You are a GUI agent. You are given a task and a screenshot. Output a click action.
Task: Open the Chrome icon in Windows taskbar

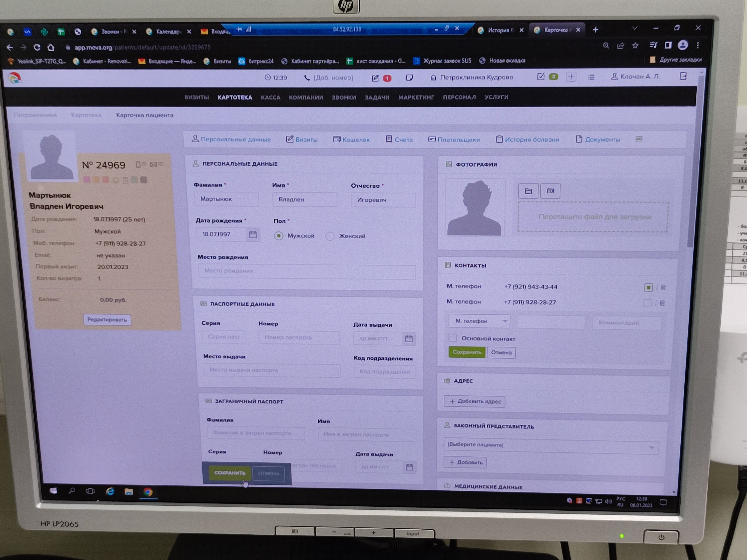[x=148, y=492]
